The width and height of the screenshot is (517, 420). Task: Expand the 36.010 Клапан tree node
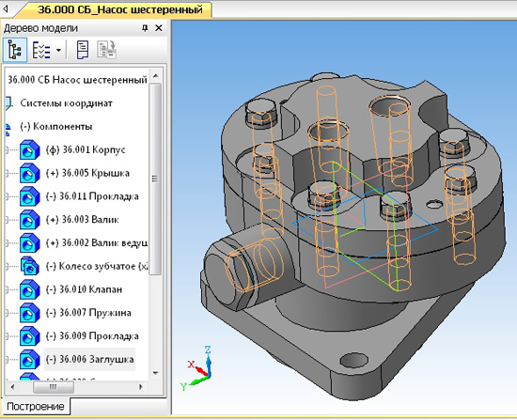[x=7, y=289]
